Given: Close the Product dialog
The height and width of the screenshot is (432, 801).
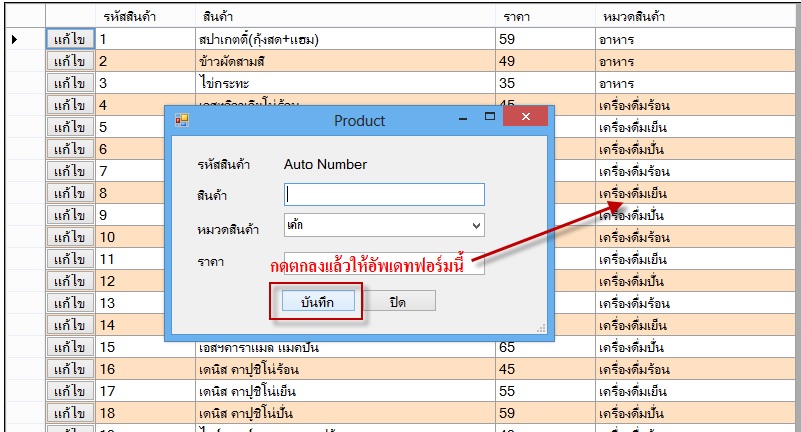Looking at the screenshot, I should tap(525, 116).
